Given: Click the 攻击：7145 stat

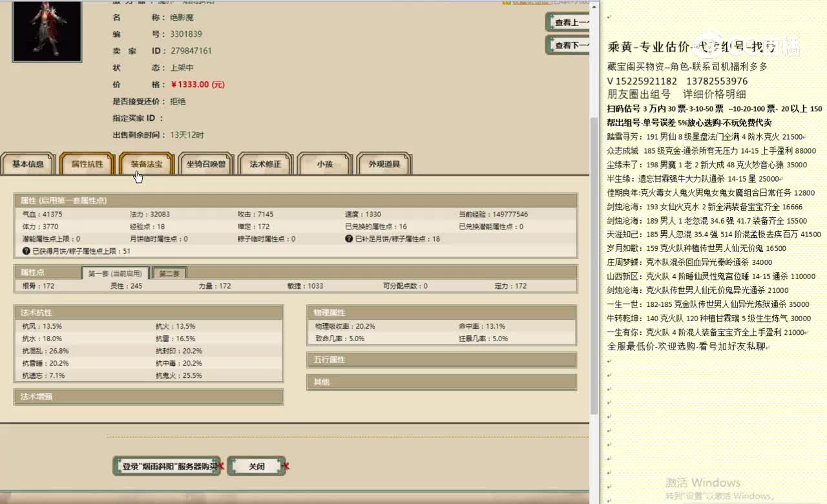Looking at the screenshot, I should pyautogui.click(x=255, y=214).
